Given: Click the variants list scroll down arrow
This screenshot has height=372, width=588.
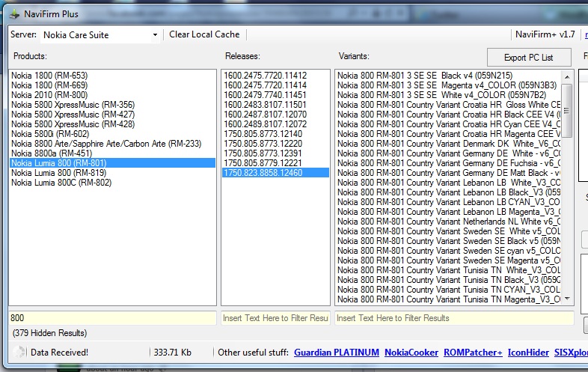Looking at the screenshot, I should [567, 299].
